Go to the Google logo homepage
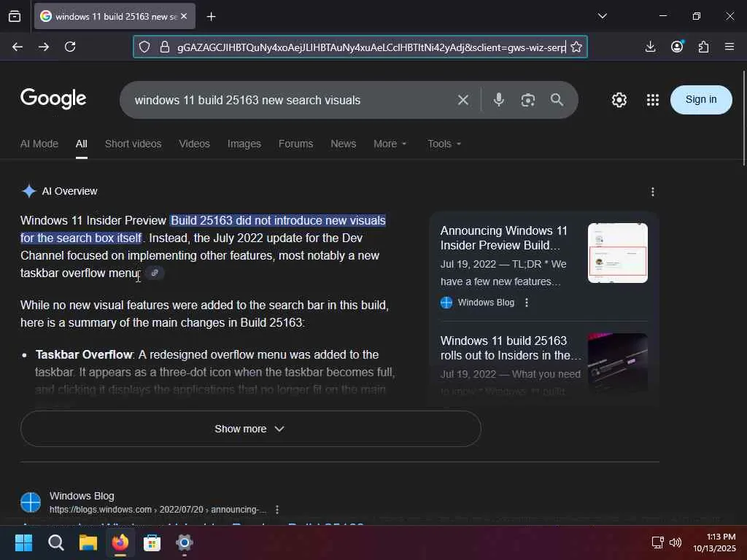747x560 pixels. point(53,98)
